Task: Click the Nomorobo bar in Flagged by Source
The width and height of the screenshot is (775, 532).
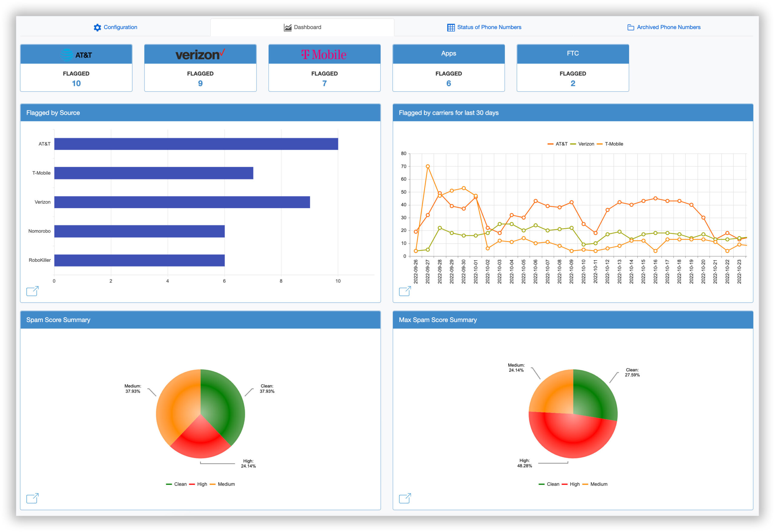Action: click(x=139, y=231)
